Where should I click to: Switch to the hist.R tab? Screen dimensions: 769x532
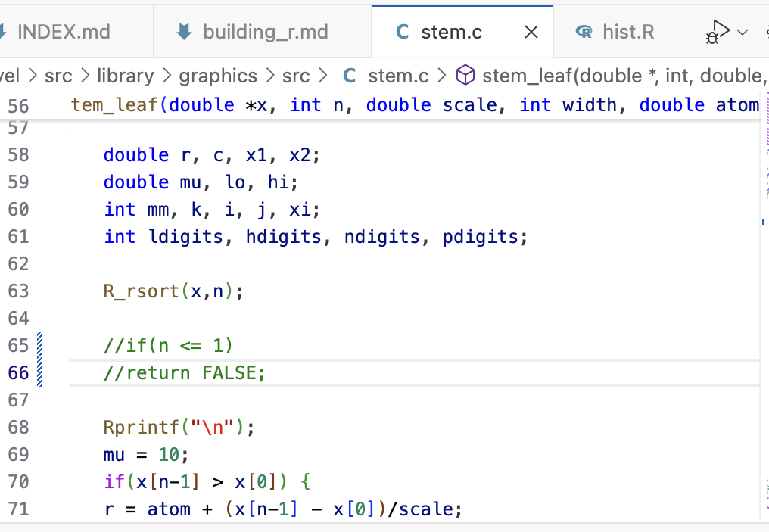(x=628, y=32)
